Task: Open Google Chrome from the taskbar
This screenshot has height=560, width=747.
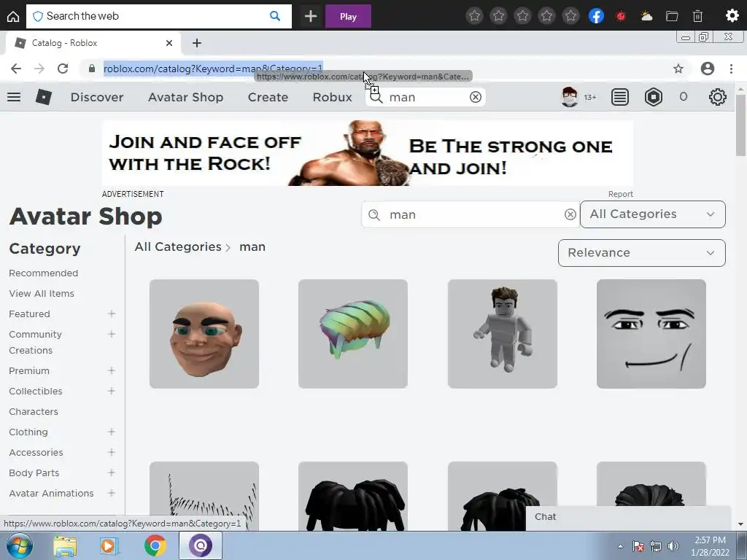Action: pyautogui.click(x=155, y=545)
